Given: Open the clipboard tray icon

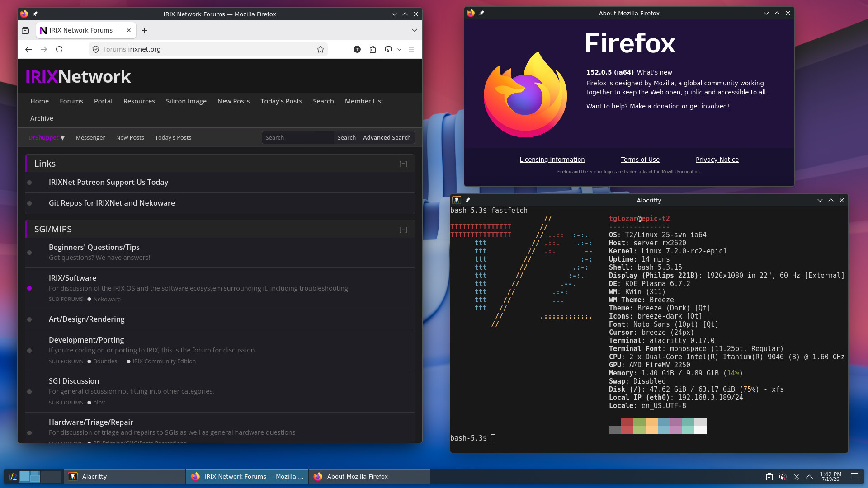Looking at the screenshot, I should [x=769, y=476].
